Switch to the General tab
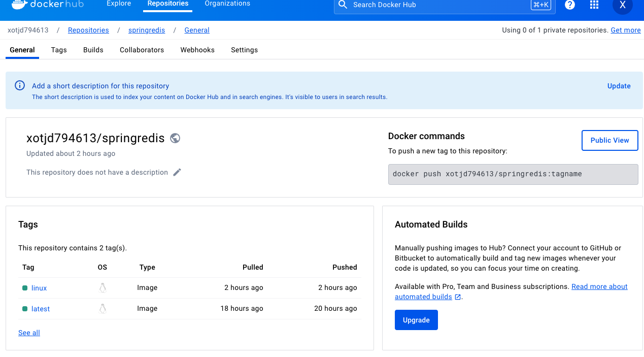Viewport: 644px width, 357px height. click(22, 50)
